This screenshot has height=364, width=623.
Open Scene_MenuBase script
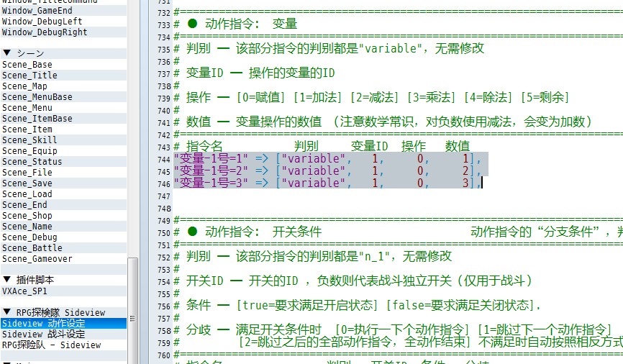tap(63, 96)
